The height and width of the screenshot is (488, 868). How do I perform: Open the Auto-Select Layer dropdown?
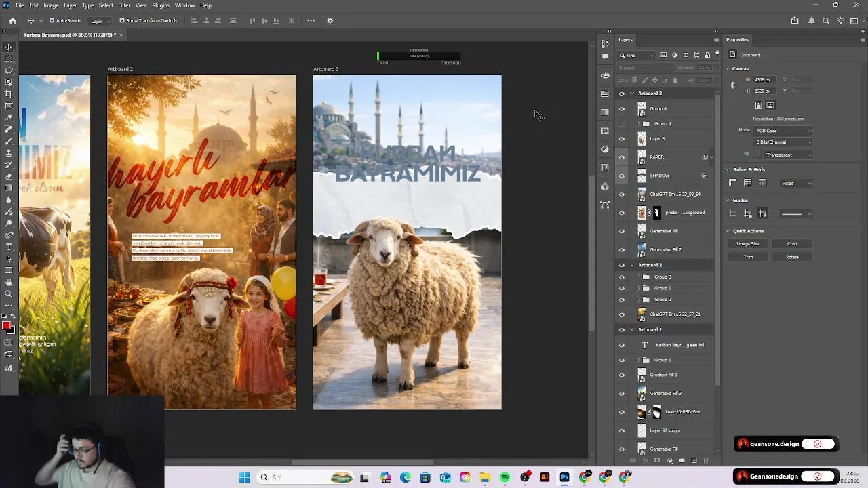click(x=100, y=20)
